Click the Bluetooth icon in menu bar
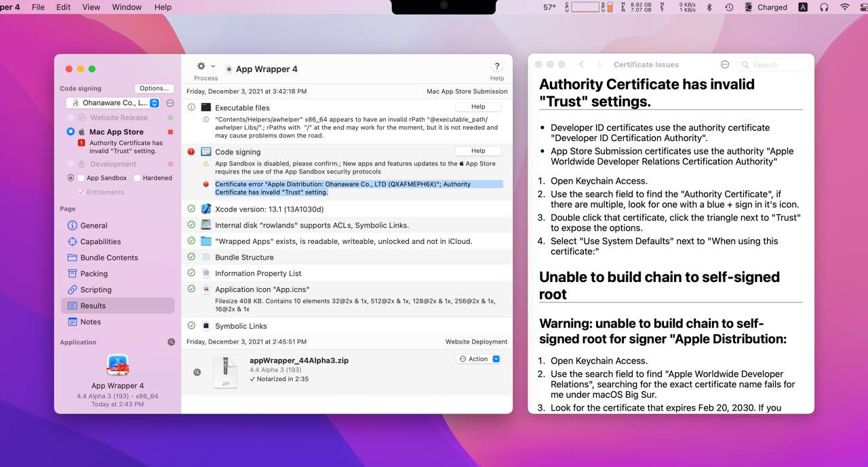 pyautogui.click(x=709, y=7)
